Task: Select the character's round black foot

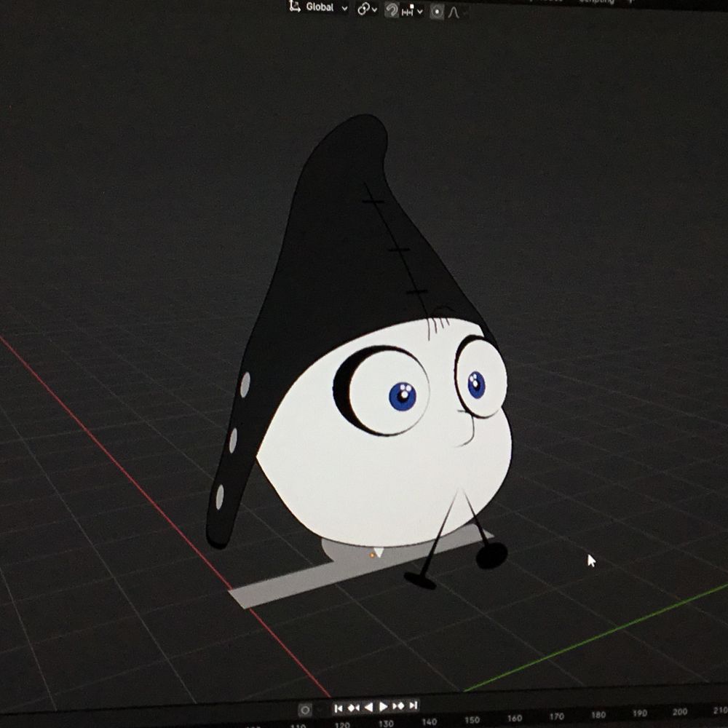Action: tap(491, 555)
